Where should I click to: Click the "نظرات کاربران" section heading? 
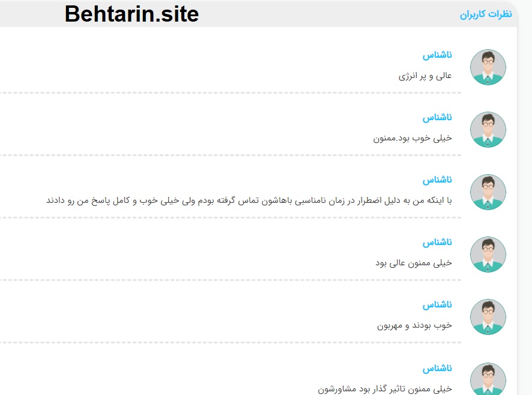[486, 14]
